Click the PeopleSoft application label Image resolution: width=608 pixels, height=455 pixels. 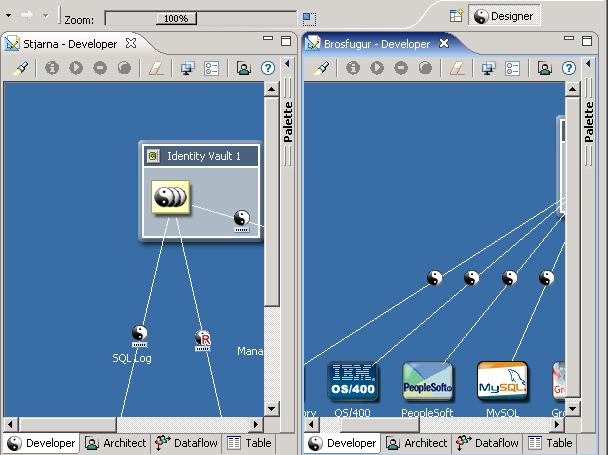pyautogui.click(x=427, y=412)
